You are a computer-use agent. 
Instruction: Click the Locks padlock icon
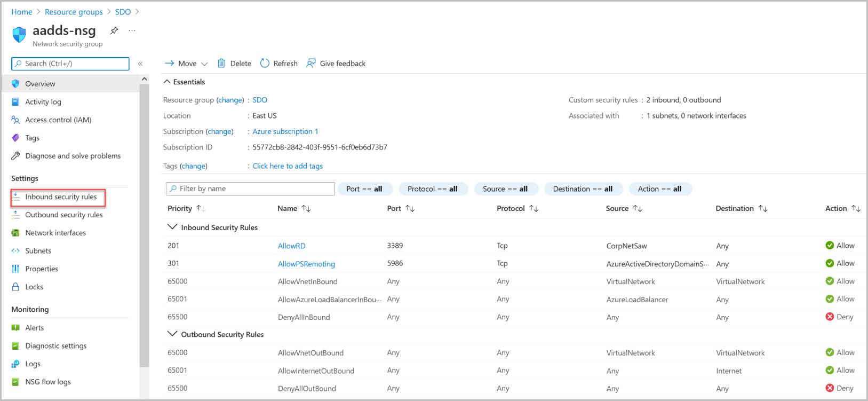tap(15, 287)
